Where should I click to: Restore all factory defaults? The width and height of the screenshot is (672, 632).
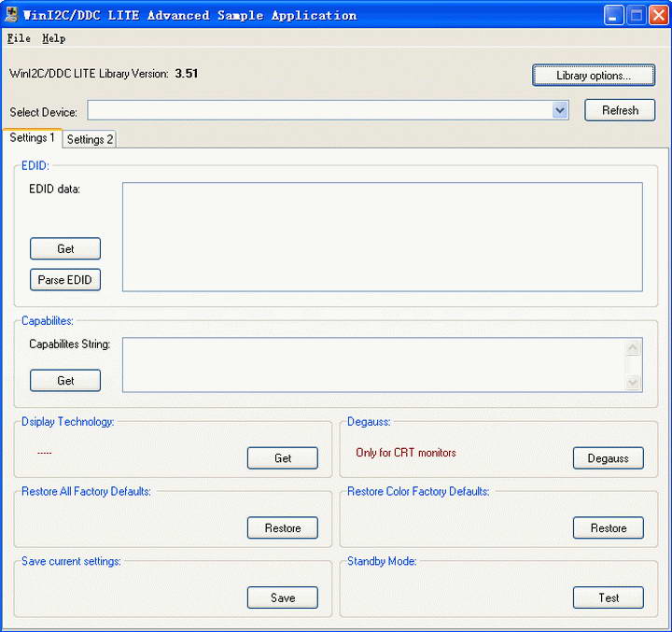pos(283,527)
